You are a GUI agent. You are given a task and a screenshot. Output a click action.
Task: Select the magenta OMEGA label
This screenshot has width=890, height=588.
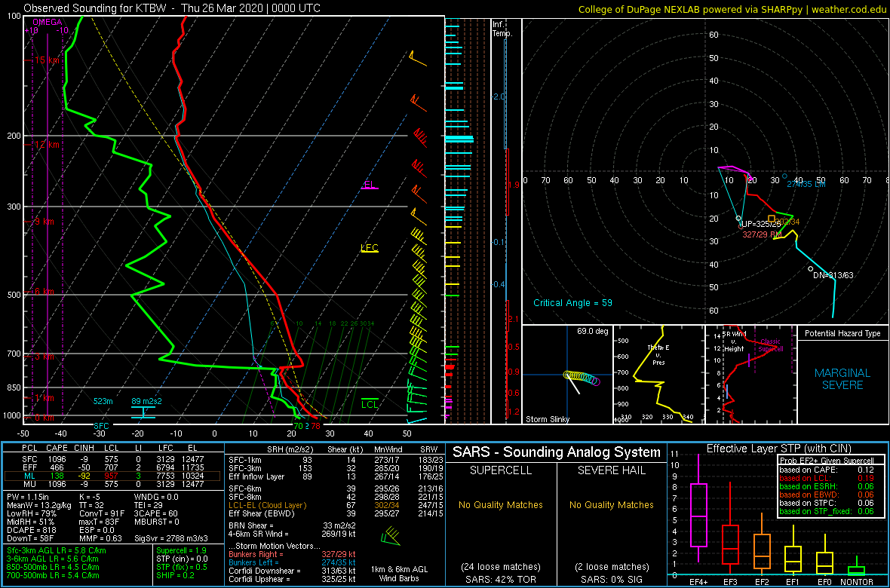click(x=47, y=22)
